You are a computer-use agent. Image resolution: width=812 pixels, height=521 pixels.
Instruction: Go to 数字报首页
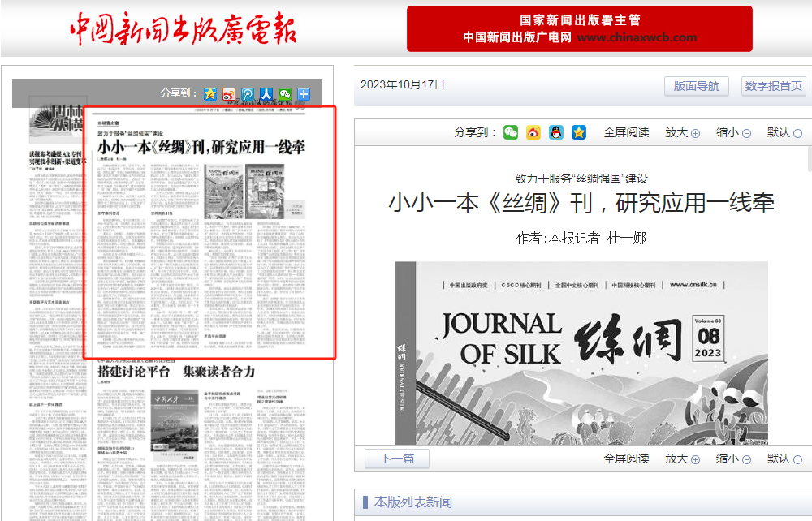[773, 86]
